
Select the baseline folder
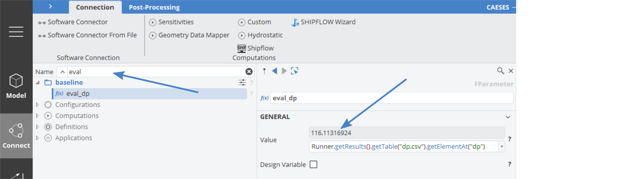[69, 82]
